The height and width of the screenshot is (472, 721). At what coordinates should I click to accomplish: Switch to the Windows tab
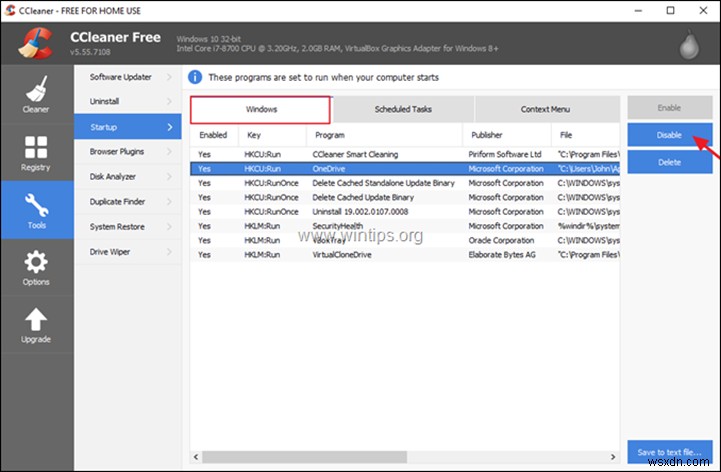pos(260,109)
